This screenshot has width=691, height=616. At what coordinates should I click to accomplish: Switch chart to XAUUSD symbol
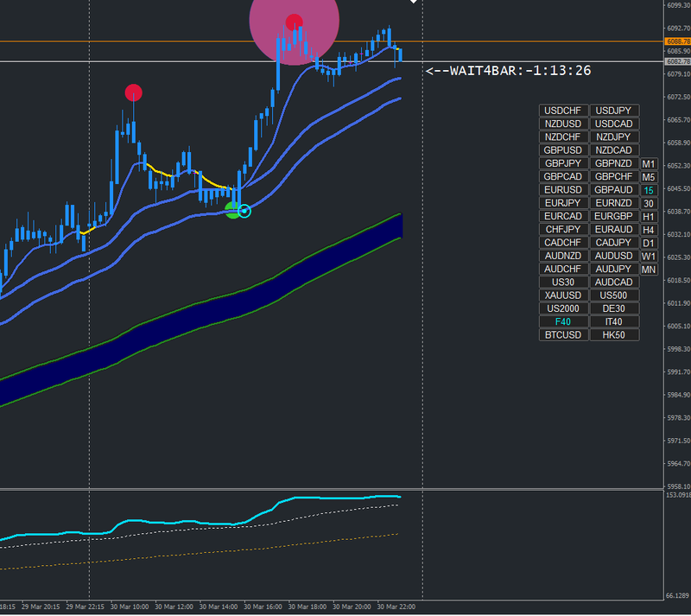563,295
